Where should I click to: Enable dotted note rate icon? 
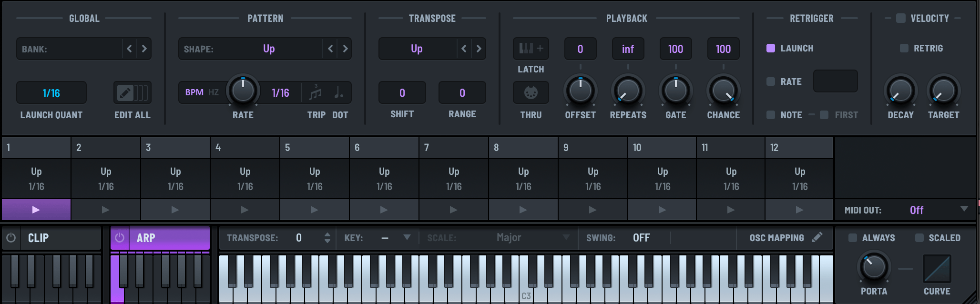pos(339,92)
